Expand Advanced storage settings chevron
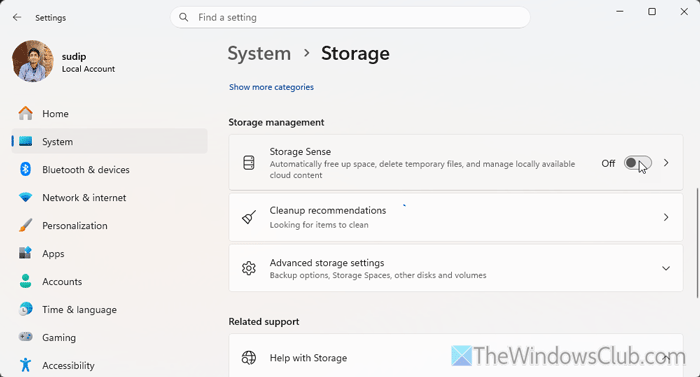 click(666, 268)
